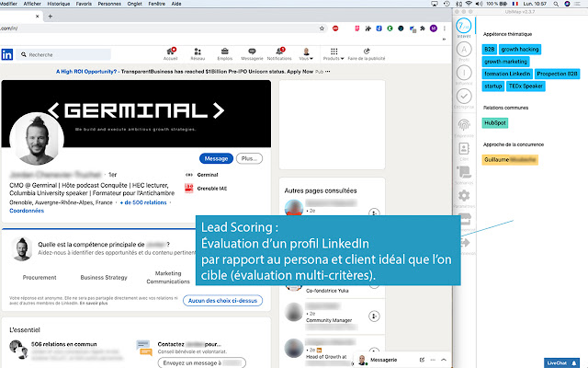Click the LiveChat button
588x368 pixels.
(561, 362)
